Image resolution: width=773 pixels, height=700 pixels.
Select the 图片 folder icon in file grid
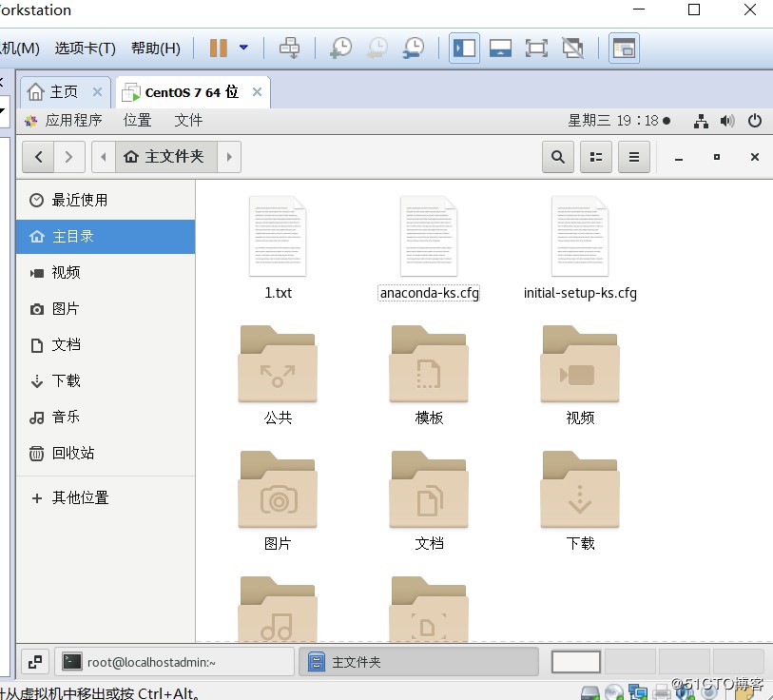coord(278,490)
